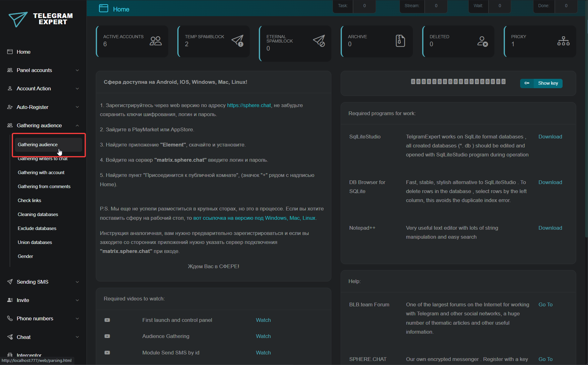Go to Home in sidebar
Viewport: 588px width, 365px height.
24,52
